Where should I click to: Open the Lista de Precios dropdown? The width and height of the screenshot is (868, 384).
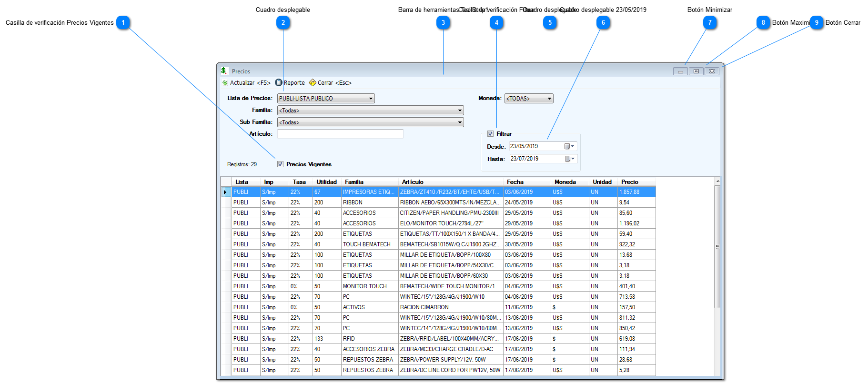click(x=326, y=99)
